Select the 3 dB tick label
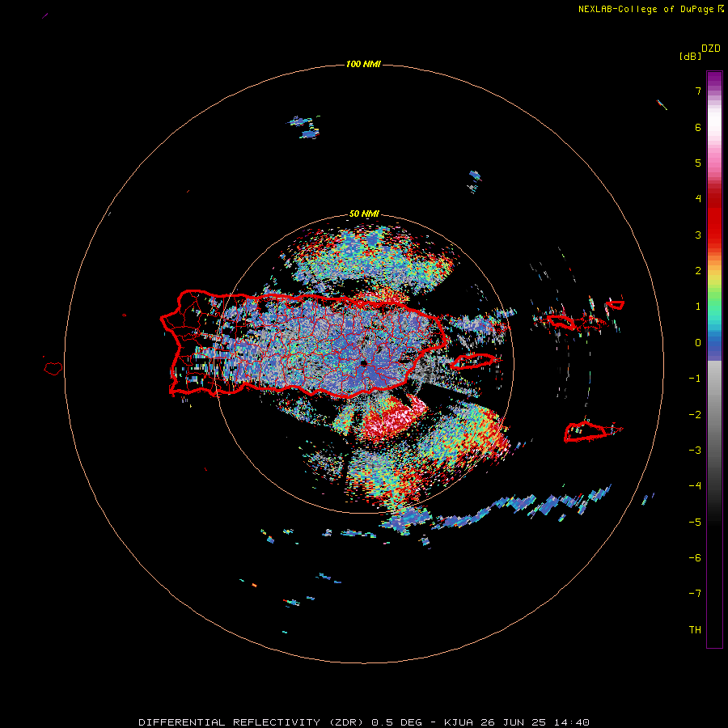The height and width of the screenshot is (728, 728). [698, 235]
